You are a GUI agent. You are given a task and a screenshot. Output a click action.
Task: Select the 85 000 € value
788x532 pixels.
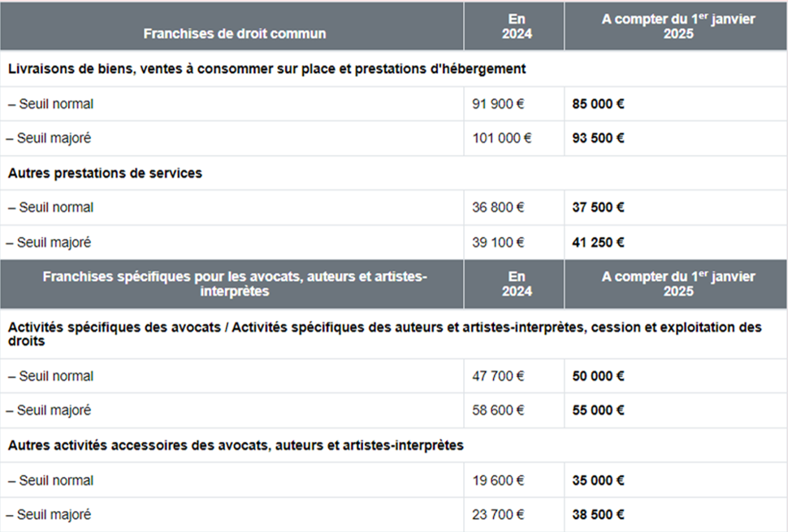pyautogui.click(x=598, y=104)
